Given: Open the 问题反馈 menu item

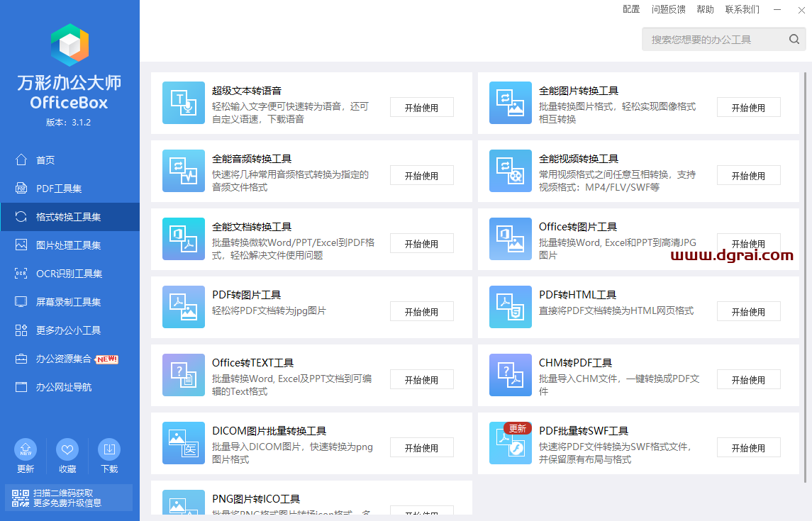Looking at the screenshot, I should click(x=668, y=9).
